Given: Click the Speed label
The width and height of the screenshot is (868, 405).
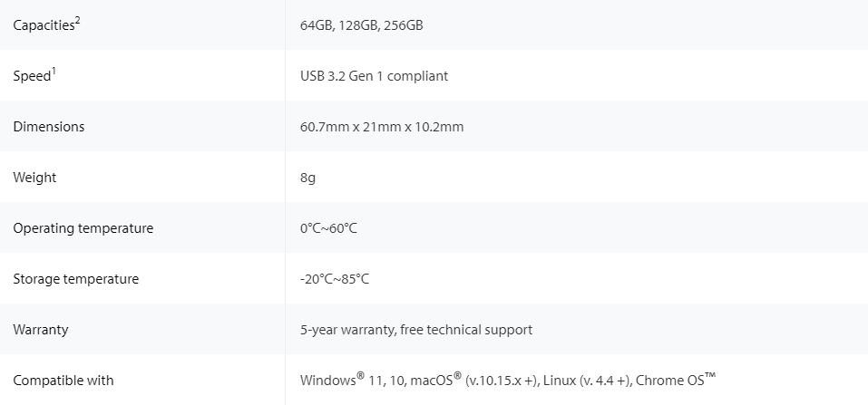Looking at the screenshot, I should (x=32, y=76).
